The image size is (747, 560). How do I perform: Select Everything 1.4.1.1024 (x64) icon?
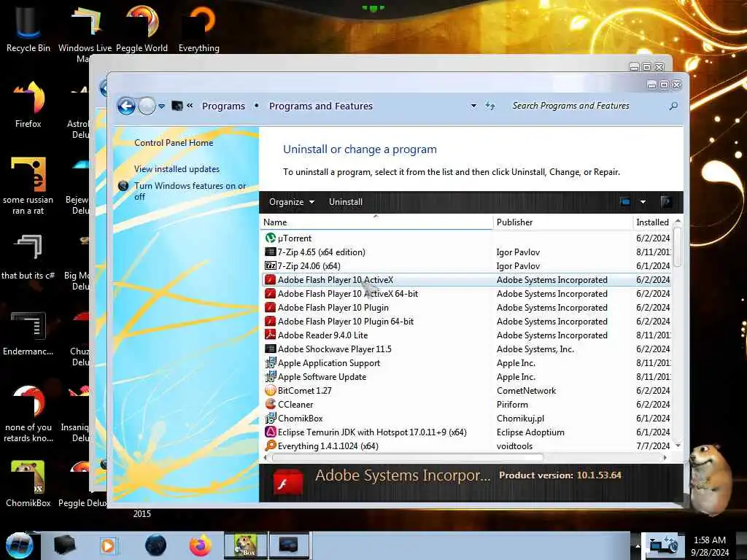coord(270,446)
